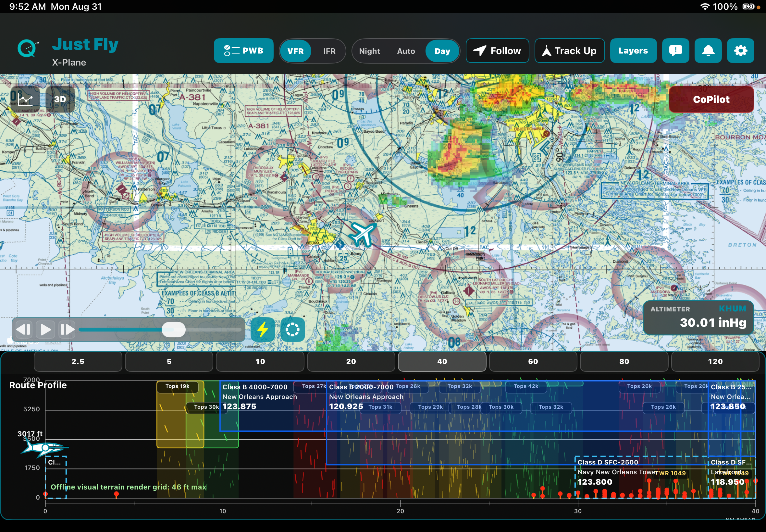
Task: Tap the Tops 19k storm label
Action: 178,386
